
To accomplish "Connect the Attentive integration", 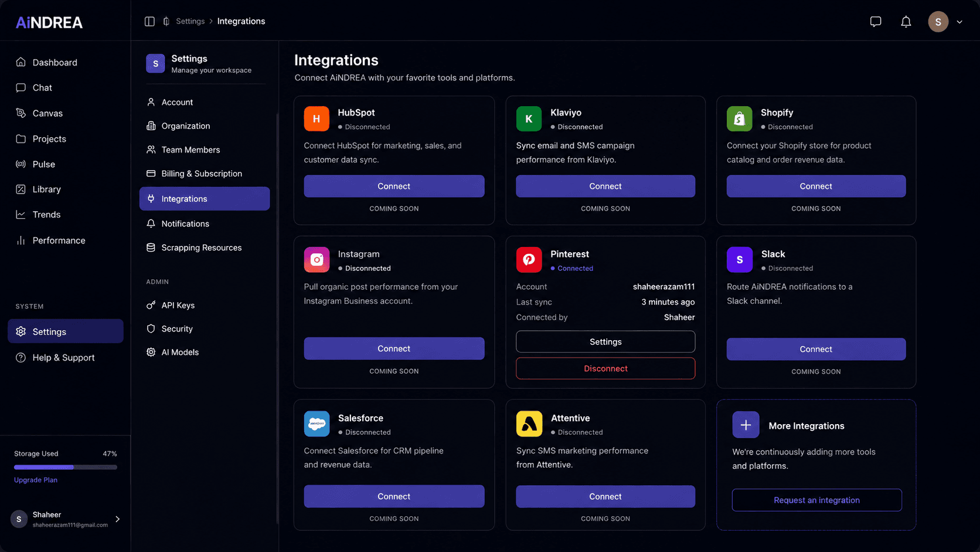I will click(605, 496).
